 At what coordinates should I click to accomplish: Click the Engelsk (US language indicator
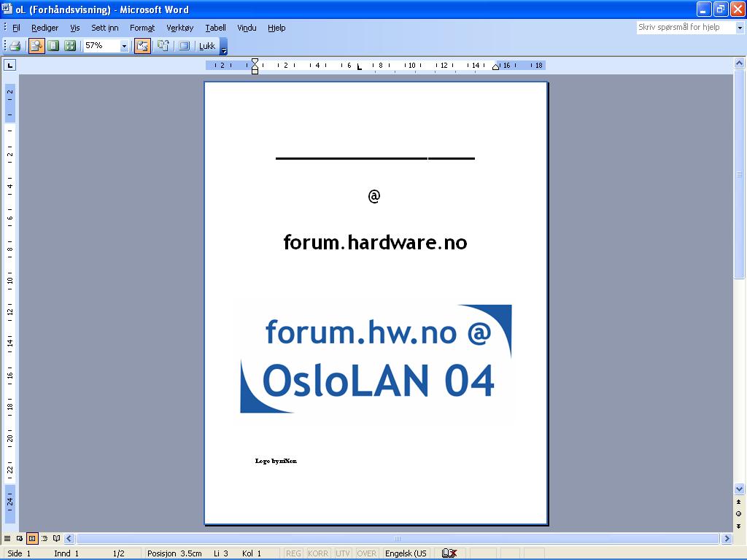tap(406, 553)
